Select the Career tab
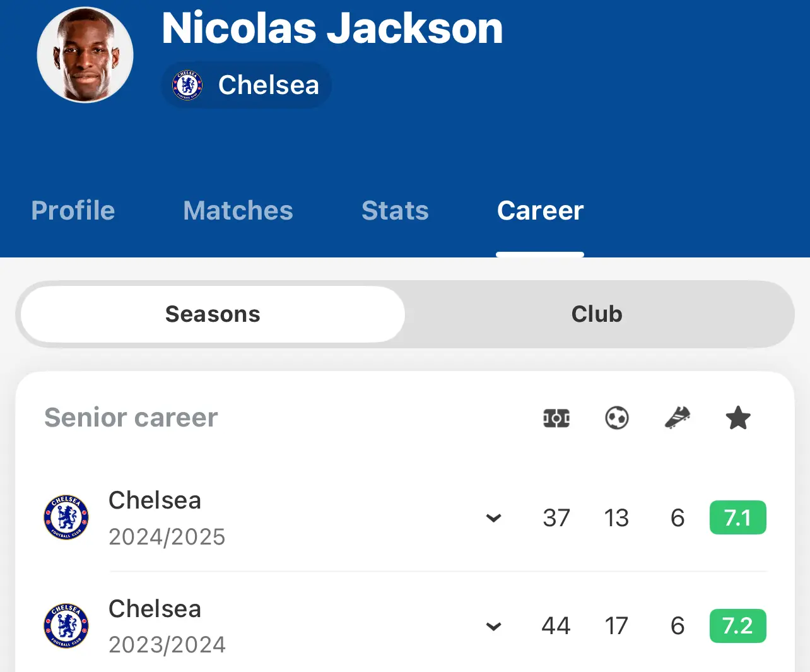The height and width of the screenshot is (672, 810). click(x=540, y=211)
